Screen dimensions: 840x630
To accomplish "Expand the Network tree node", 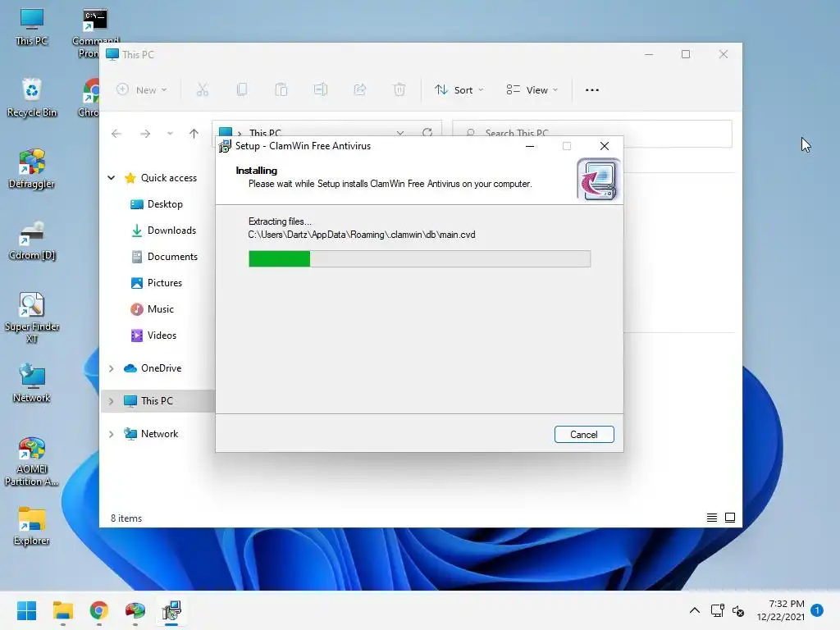I will [111, 434].
